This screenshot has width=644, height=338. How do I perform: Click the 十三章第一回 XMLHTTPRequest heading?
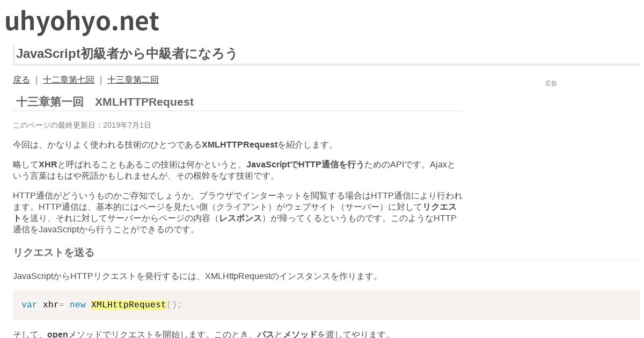click(x=105, y=102)
